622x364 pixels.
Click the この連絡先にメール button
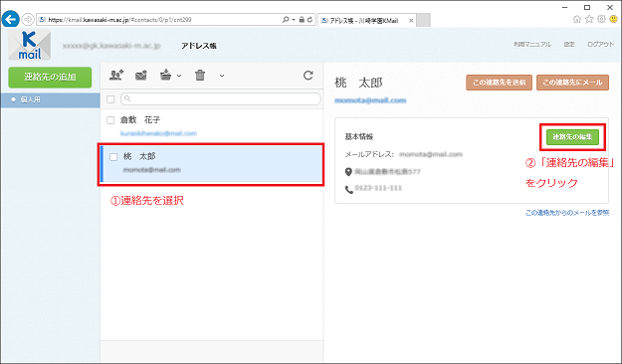tap(572, 83)
